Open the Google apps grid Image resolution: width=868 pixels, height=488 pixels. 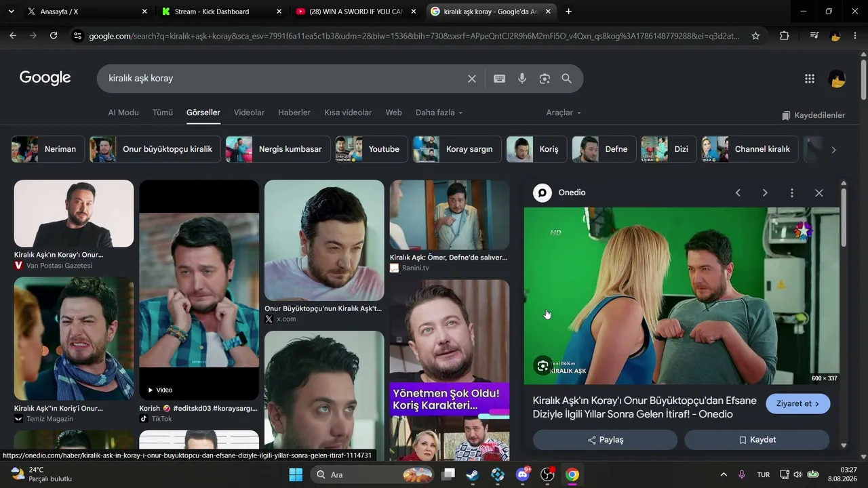pyautogui.click(x=810, y=79)
